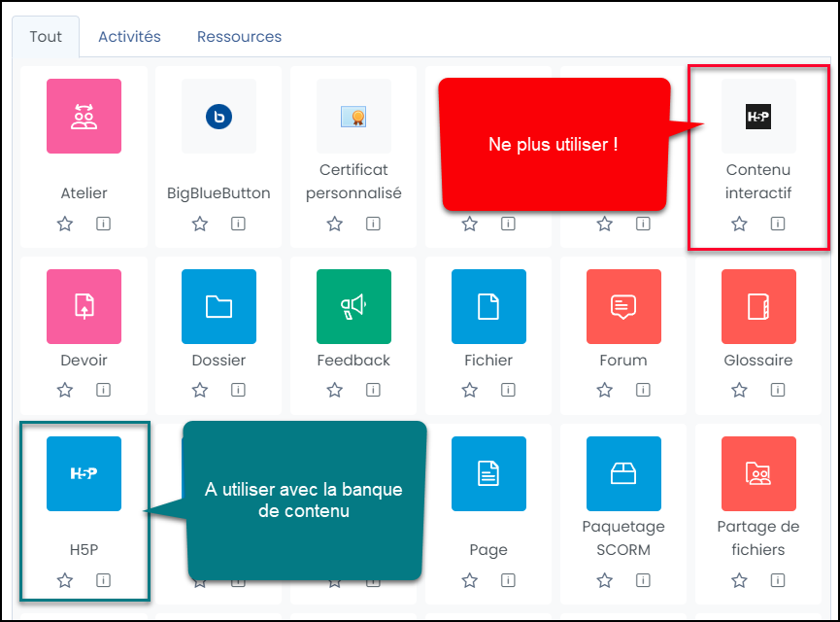The height and width of the screenshot is (622, 840).
Task: Add a Fichier file resource
Action: tap(489, 307)
